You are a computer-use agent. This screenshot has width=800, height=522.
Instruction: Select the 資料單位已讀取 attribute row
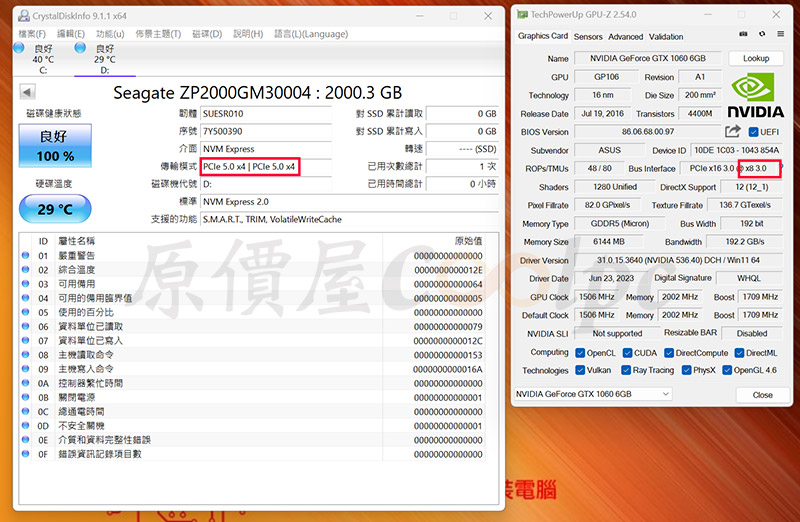[x=253, y=326]
